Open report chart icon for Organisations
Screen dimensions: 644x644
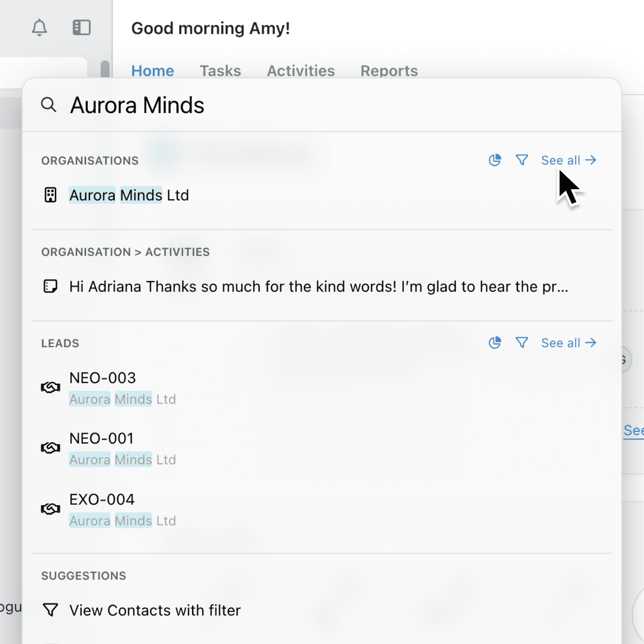pyautogui.click(x=495, y=160)
